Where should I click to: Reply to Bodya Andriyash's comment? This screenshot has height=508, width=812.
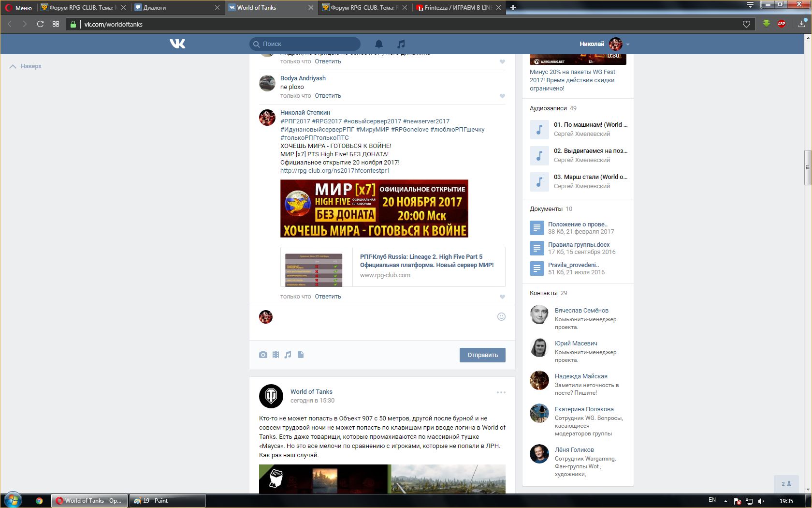point(328,96)
